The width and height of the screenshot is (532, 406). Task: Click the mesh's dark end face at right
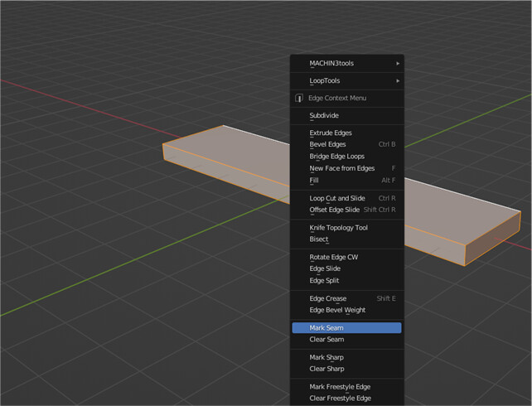pyautogui.click(x=493, y=239)
